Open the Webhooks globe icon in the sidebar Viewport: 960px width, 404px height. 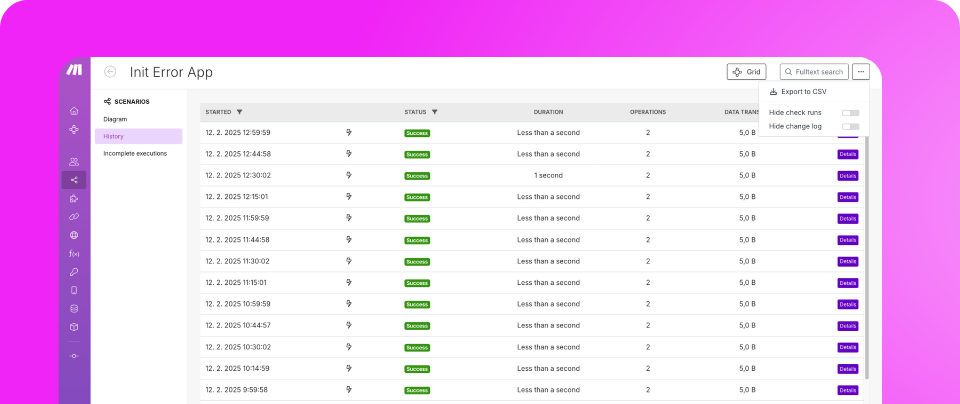74,235
